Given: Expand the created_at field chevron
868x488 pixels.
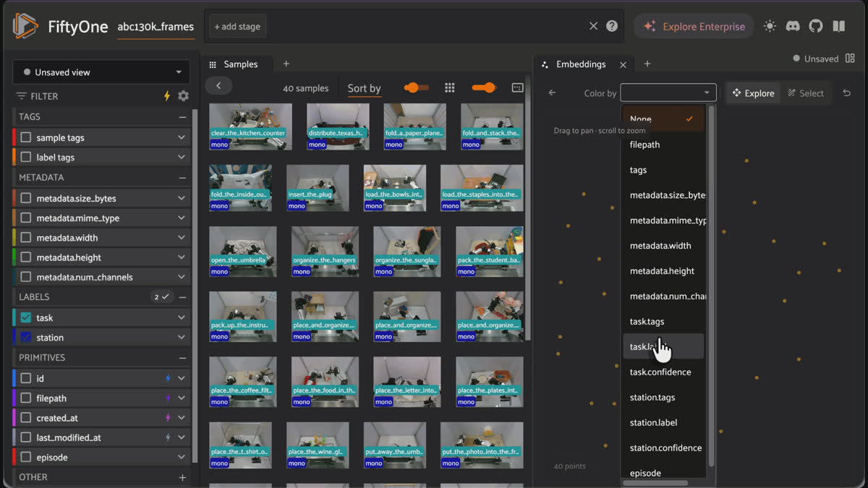Looking at the screenshot, I should pyautogui.click(x=182, y=417).
